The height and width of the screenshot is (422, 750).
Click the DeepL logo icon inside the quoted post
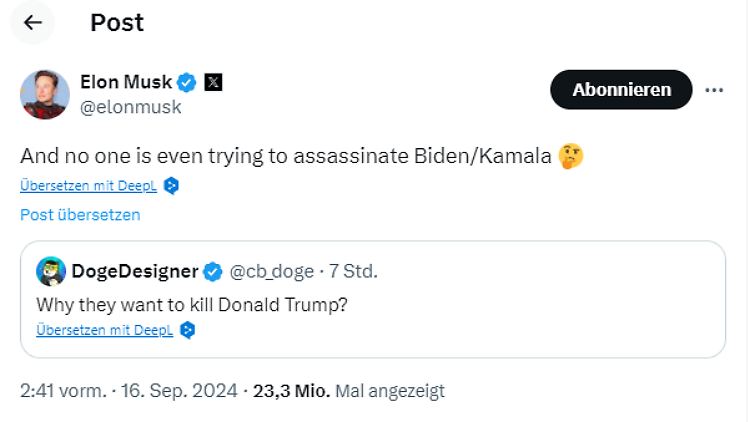click(x=188, y=330)
